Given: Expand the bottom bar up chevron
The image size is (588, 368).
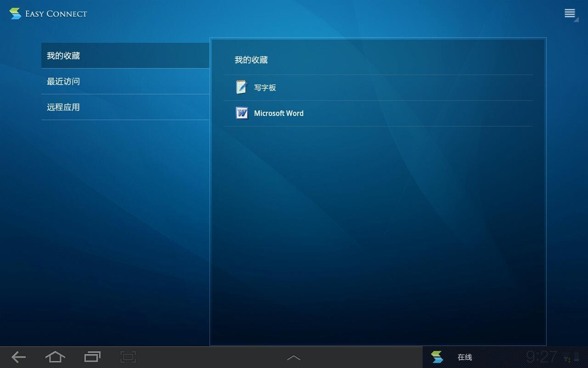Looking at the screenshot, I should pyautogui.click(x=294, y=357).
